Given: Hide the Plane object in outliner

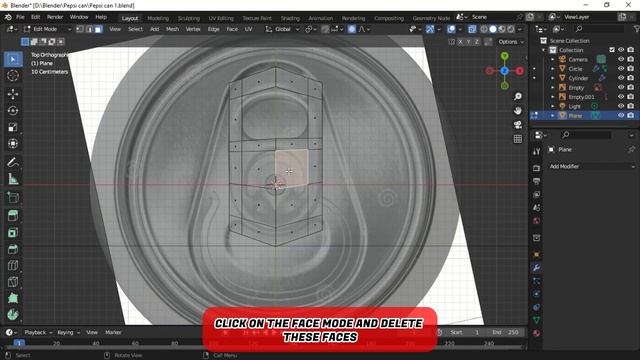Looking at the screenshot, I should tap(621, 116).
